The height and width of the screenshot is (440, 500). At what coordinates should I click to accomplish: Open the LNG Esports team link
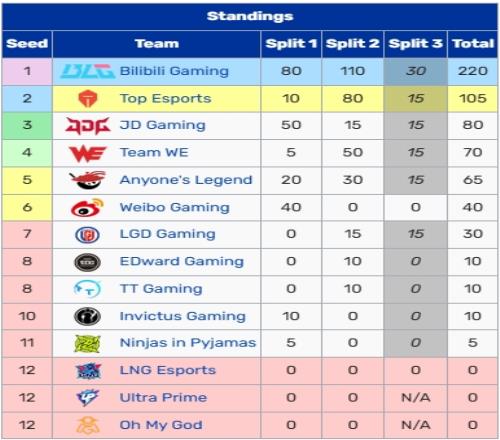(x=168, y=370)
